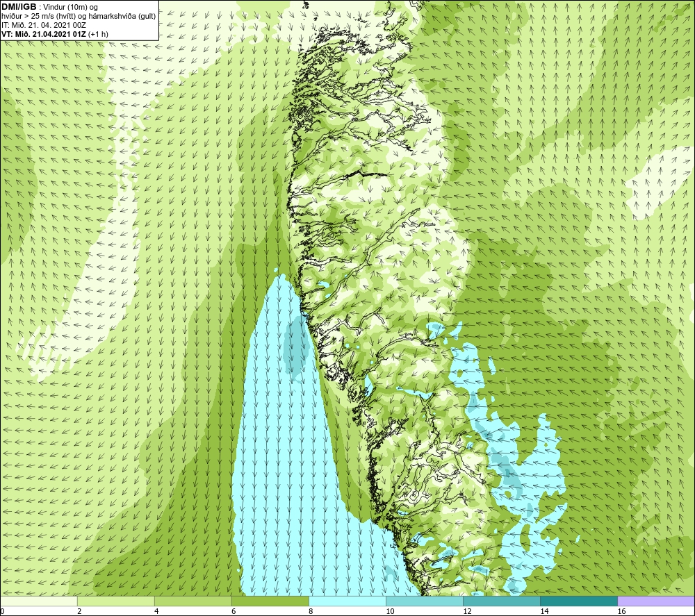The width and height of the screenshot is (695, 616).
Task: Click the 'Vindur (10m) og' label
Action: point(70,8)
